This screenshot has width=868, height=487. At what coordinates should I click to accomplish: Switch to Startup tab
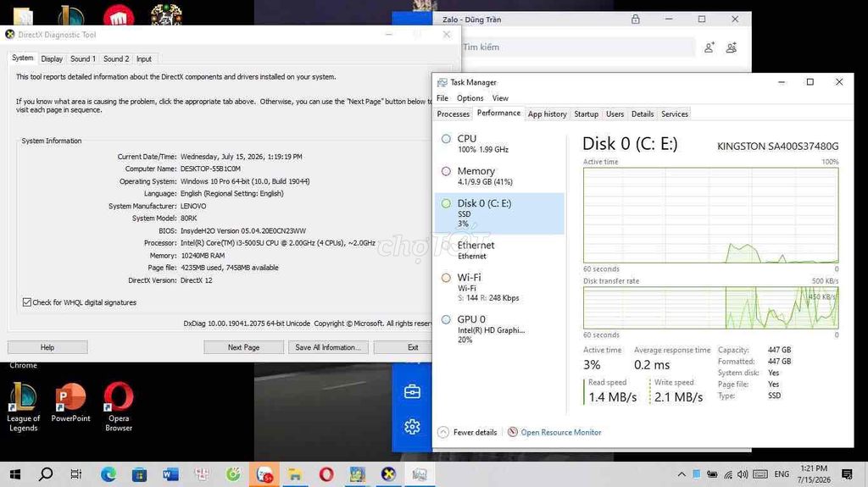coord(587,114)
